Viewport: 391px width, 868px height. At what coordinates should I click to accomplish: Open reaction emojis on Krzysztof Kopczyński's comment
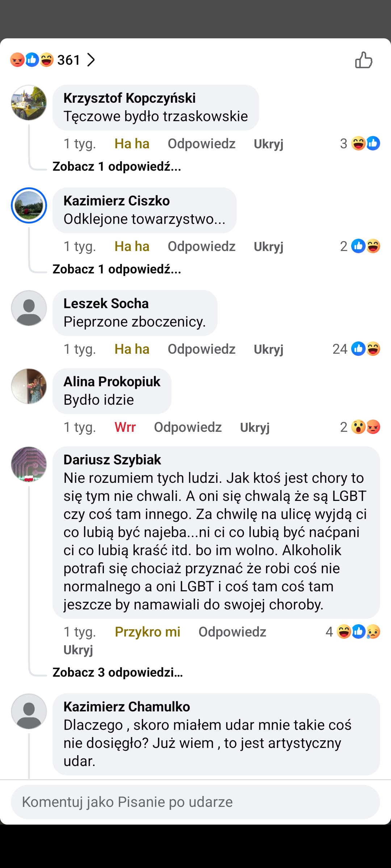pos(365,144)
